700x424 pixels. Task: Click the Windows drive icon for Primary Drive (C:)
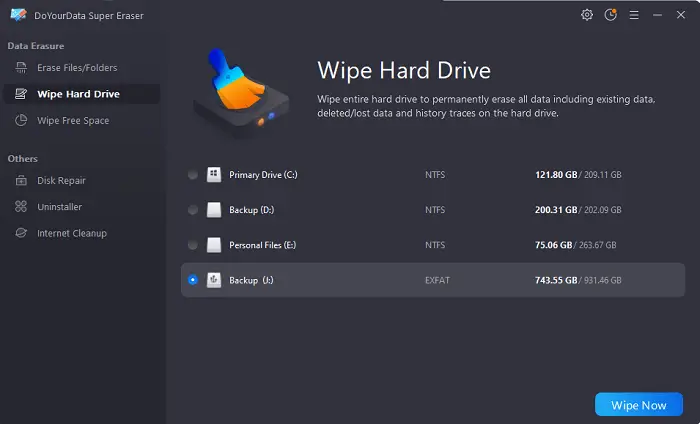click(x=214, y=175)
